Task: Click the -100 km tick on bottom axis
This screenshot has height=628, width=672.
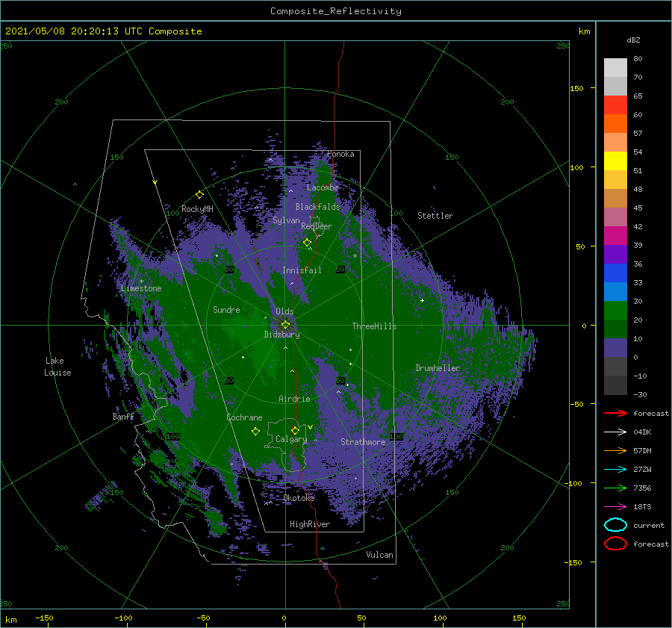Action: (123, 618)
